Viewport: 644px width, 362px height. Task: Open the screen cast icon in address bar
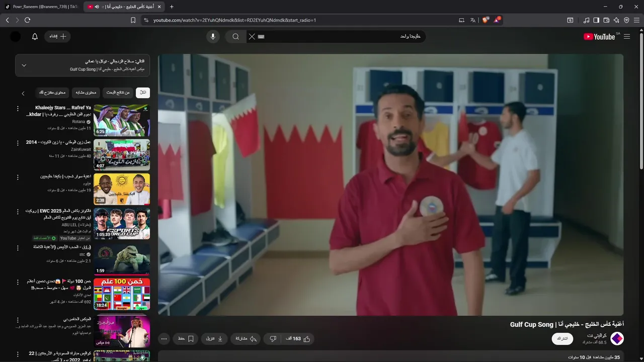[x=461, y=20]
